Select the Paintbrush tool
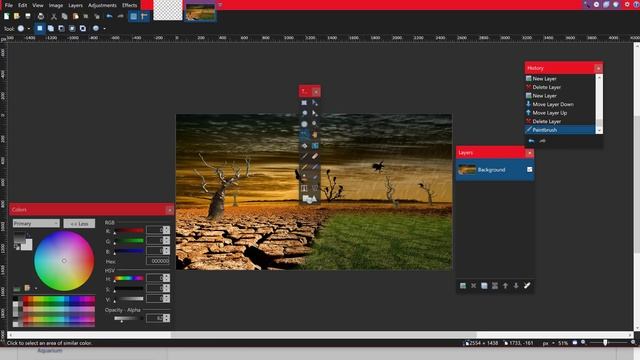 pyautogui.click(x=304, y=156)
